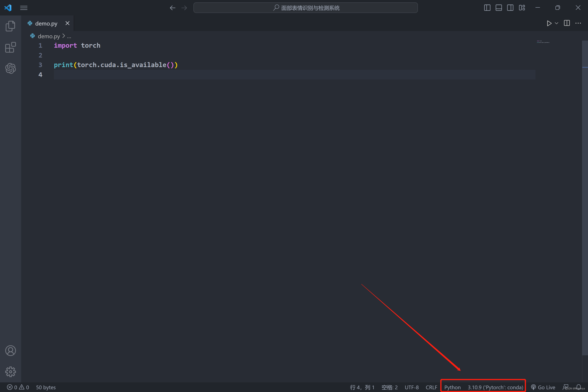Viewport: 588px width, 392px height.
Task: Click line number 3 in gutter
Action: click(x=40, y=65)
